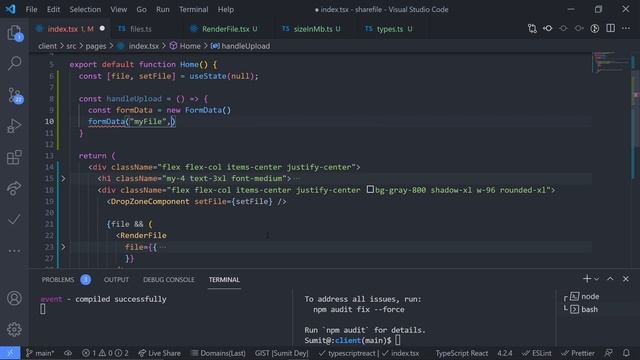Screen dimensions: 640x360
Task: Open notifications bell icon
Action: coord(626,353)
